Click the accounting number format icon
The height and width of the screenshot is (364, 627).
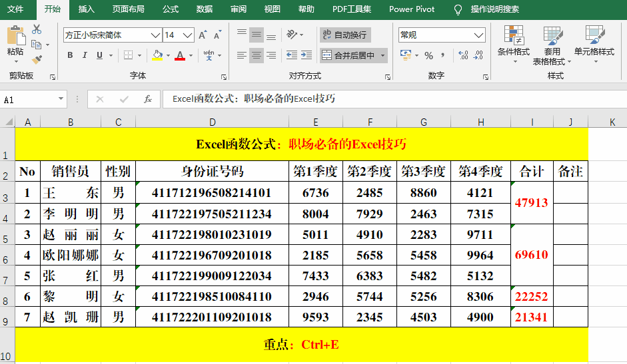pyautogui.click(x=406, y=55)
